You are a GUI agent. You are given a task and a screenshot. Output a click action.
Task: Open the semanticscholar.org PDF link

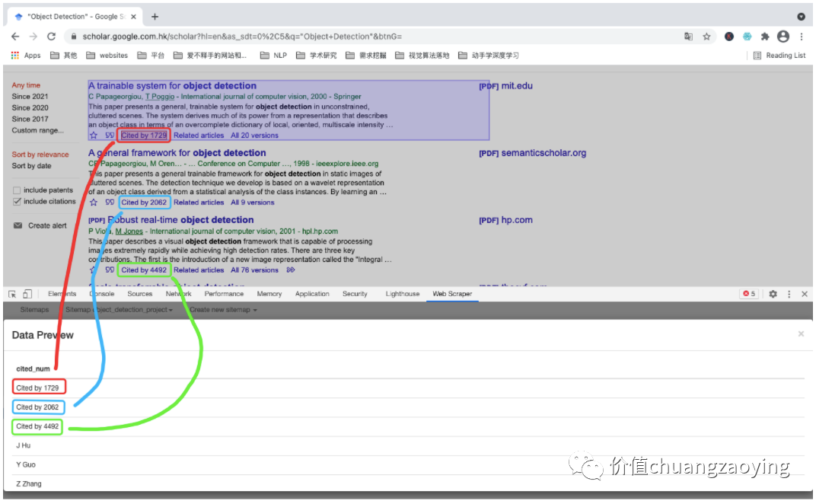point(532,153)
